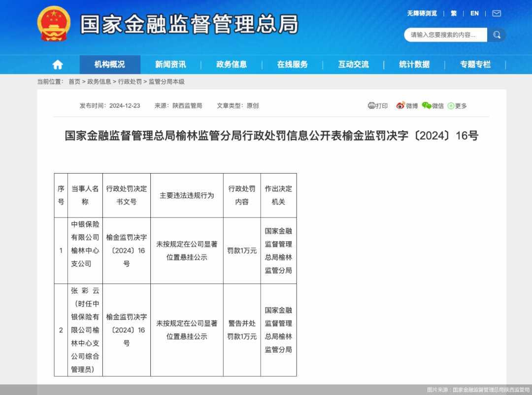
Task: Open 无障碍浏览 accessibility link
Action: (422, 13)
